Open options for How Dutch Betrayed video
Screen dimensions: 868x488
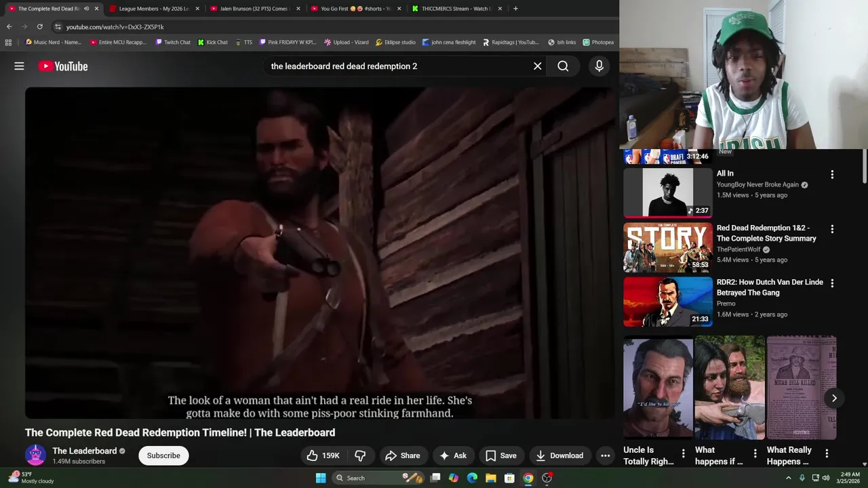[832, 283]
